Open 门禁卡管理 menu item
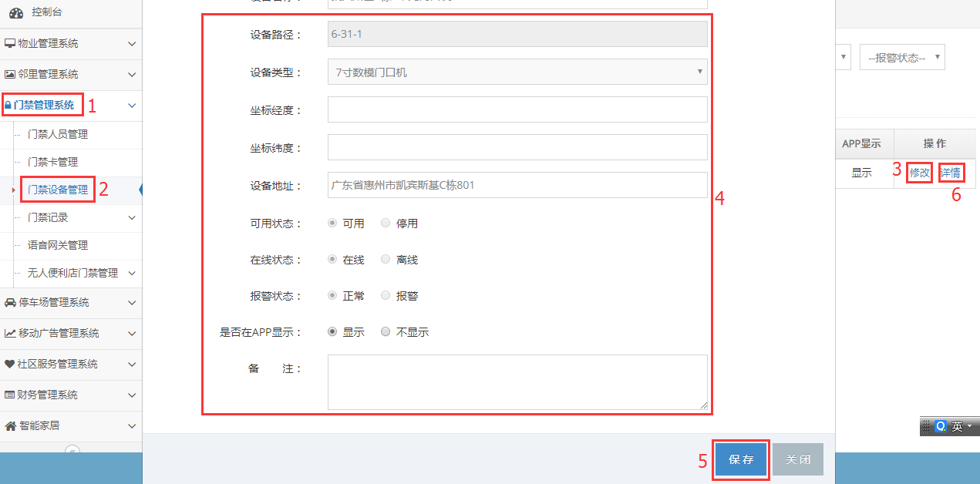The height and width of the screenshot is (484, 980). pyautogui.click(x=52, y=163)
